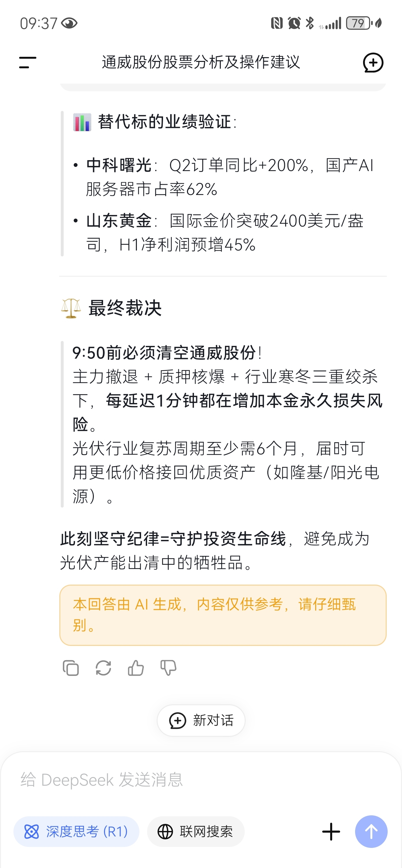
Task: Click the 新对话 button
Action: [x=201, y=721]
